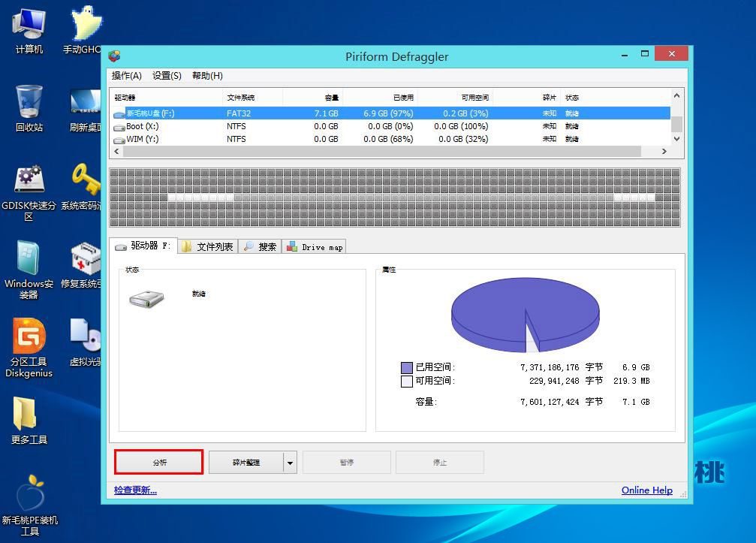Open the 检查更新... link

coord(135,490)
